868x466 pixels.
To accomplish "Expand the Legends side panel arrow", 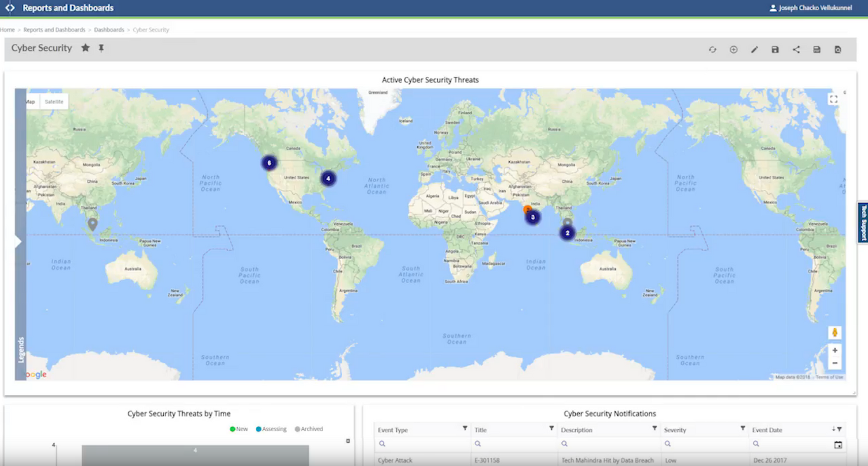I will coord(18,242).
